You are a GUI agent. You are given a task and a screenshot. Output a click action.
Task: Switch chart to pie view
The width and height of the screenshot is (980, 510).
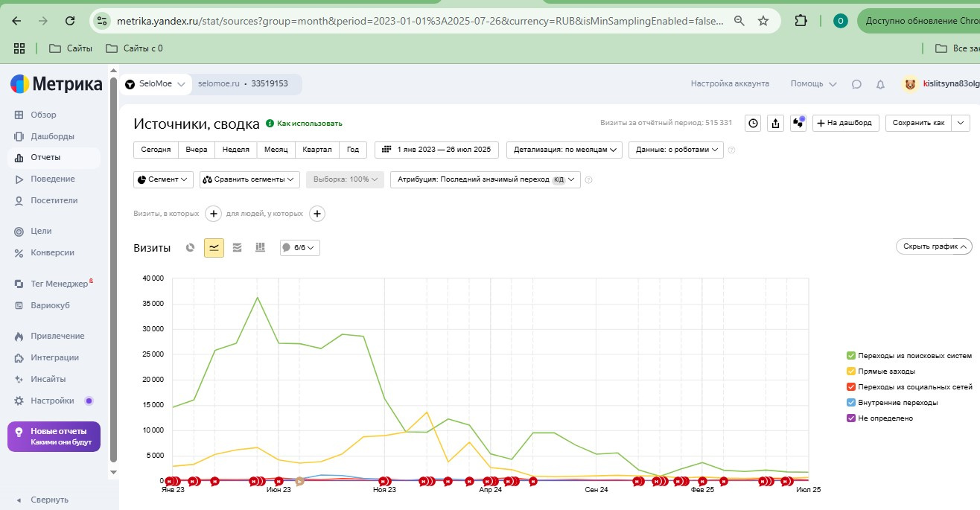[x=191, y=248]
